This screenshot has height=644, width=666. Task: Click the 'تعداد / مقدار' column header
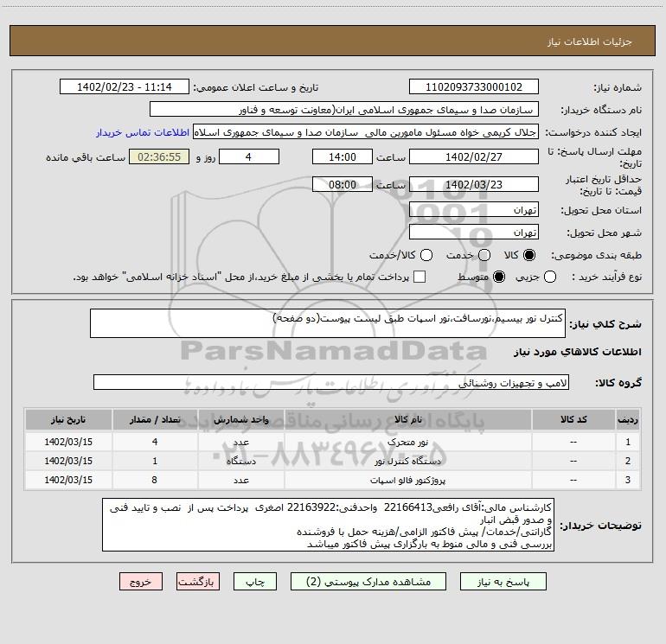click(x=155, y=420)
